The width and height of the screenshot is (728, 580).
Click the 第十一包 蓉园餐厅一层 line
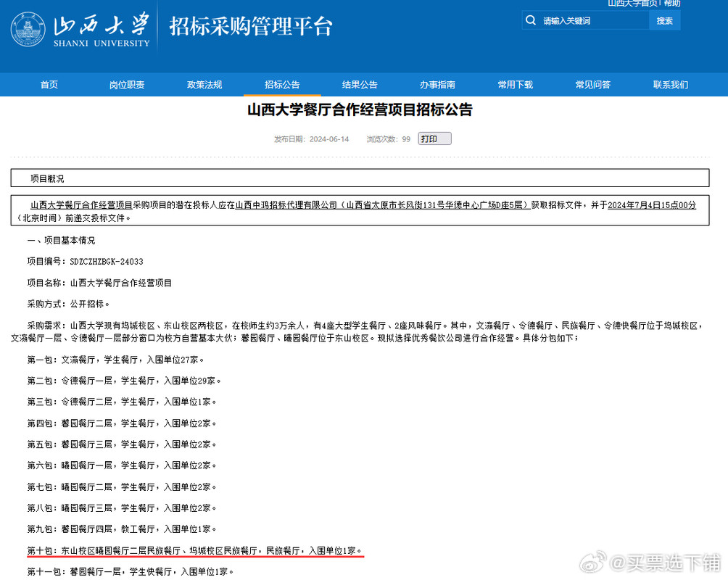coord(130,571)
